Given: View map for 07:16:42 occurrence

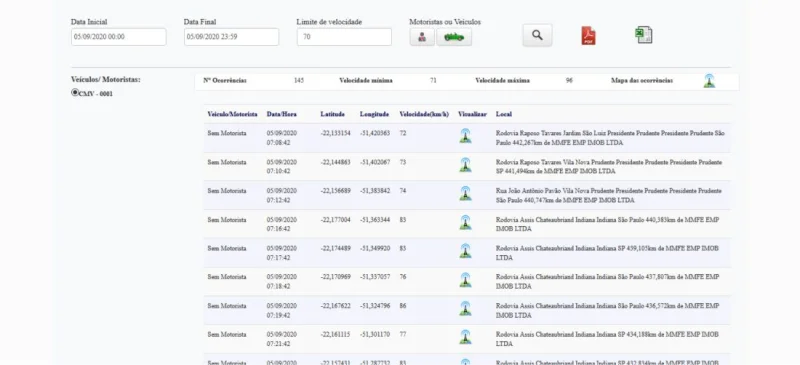Looking at the screenshot, I should tap(465, 223).
